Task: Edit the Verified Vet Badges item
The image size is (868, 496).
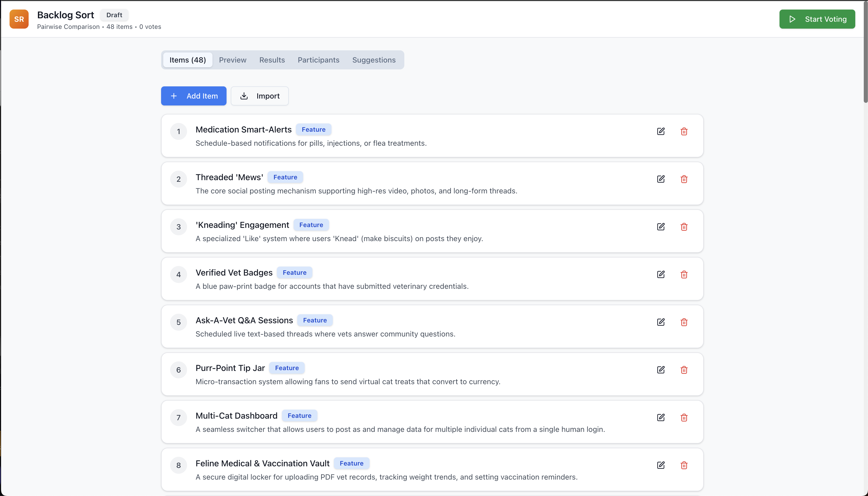Action: pos(661,274)
